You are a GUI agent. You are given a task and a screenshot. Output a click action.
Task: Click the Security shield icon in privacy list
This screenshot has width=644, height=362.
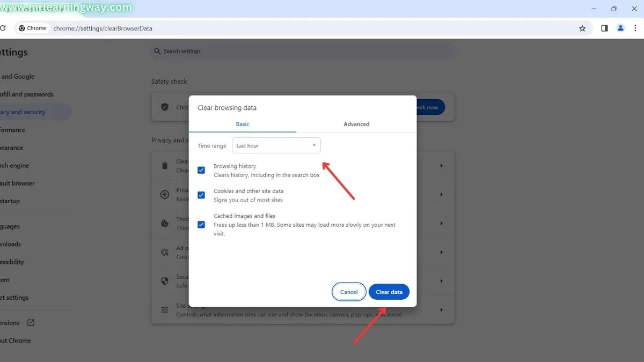tap(165, 281)
